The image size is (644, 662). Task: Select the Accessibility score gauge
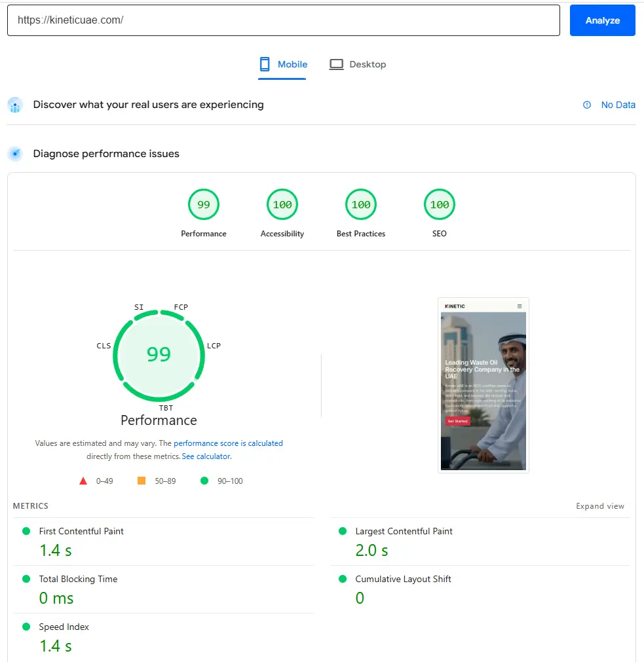[x=282, y=205]
